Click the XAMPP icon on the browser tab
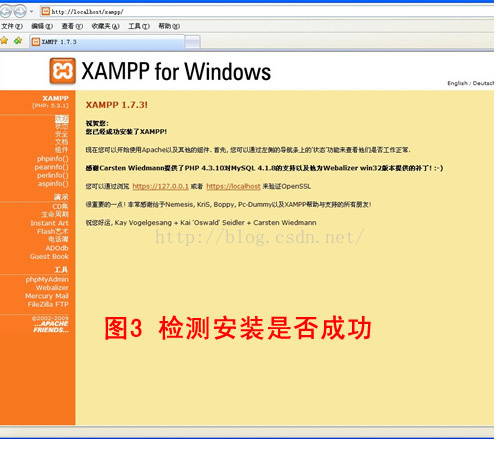The width and height of the screenshot is (500, 452). pos(36,42)
